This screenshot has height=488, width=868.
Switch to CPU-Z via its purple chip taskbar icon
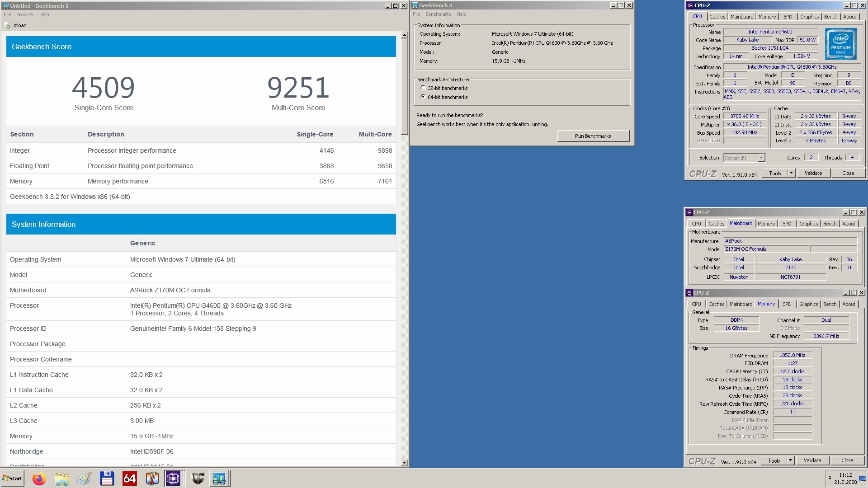pos(173,479)
